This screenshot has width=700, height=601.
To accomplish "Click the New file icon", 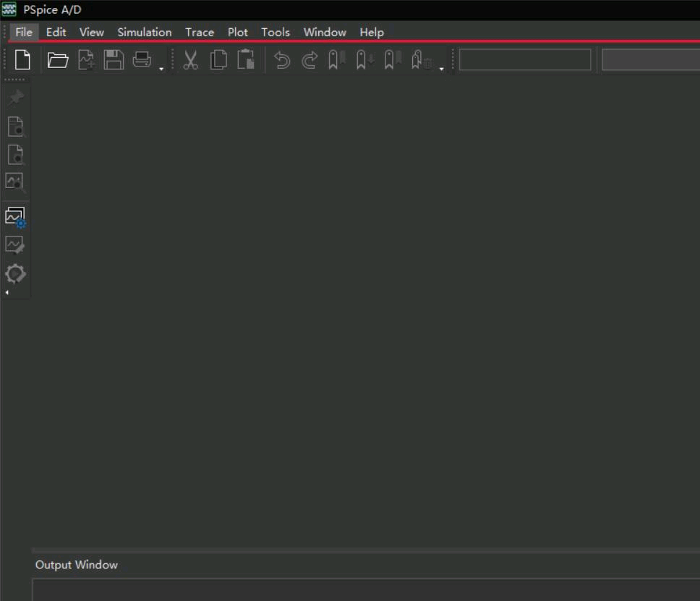I will pos(22,60).
